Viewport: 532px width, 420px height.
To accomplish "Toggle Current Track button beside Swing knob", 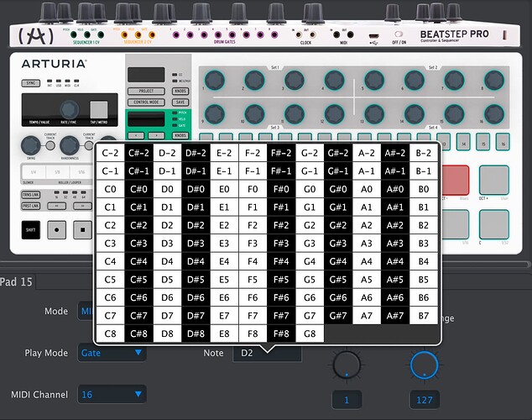I will 50,145.
